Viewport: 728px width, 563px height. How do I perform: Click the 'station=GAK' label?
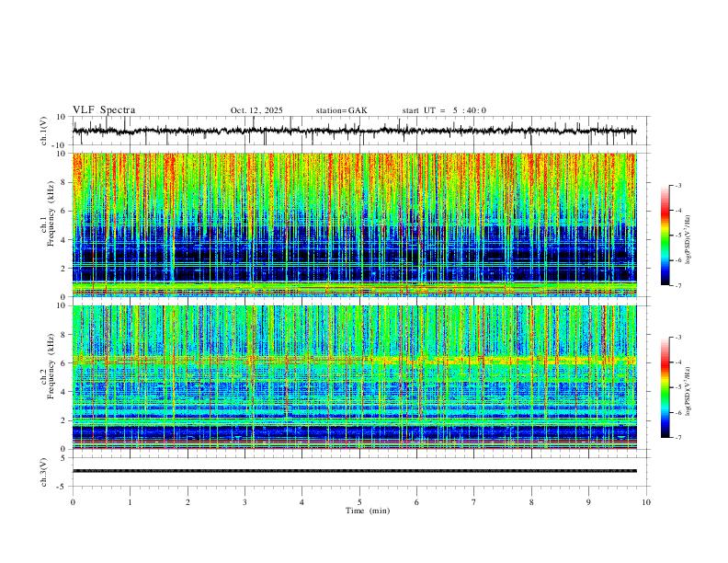[x=341, y=110]
